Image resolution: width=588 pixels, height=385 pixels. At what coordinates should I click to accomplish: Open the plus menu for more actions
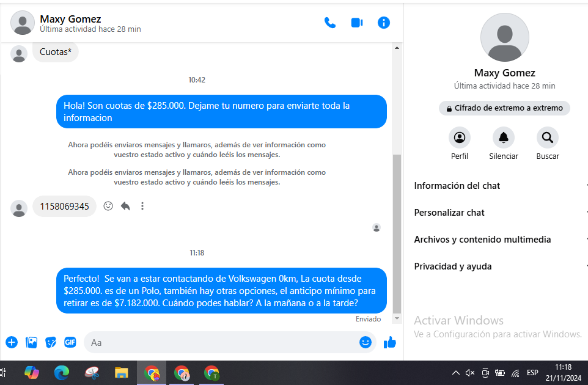tap(12, 342)
